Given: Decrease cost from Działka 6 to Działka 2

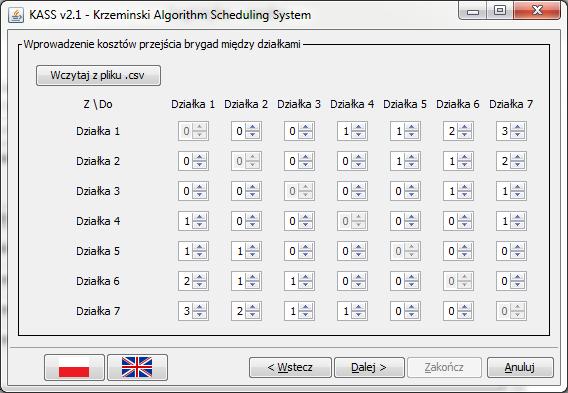Looking at the screenshot, I should [252, 285].
